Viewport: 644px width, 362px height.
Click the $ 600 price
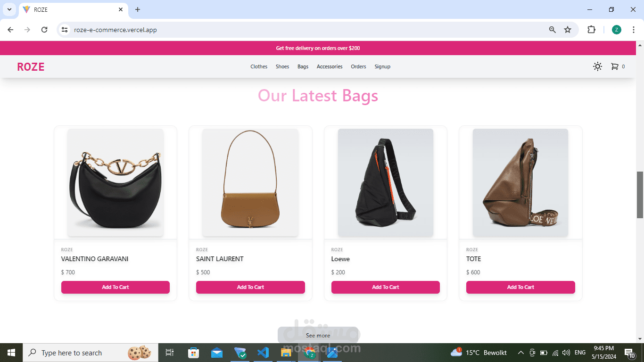click(473, 272)
